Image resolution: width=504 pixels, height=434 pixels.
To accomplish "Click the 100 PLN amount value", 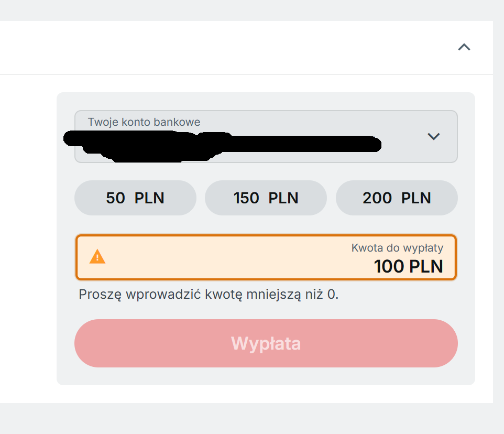I will (x=408, y=266).
